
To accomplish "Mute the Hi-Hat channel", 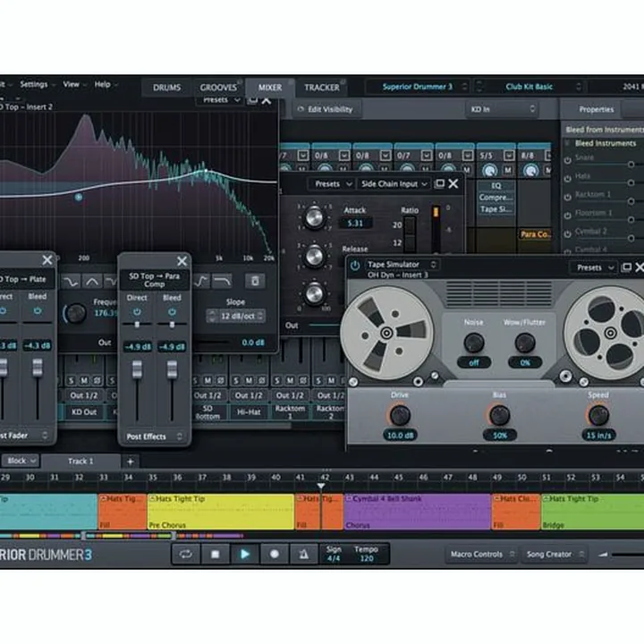I will (x=249, y=381).
